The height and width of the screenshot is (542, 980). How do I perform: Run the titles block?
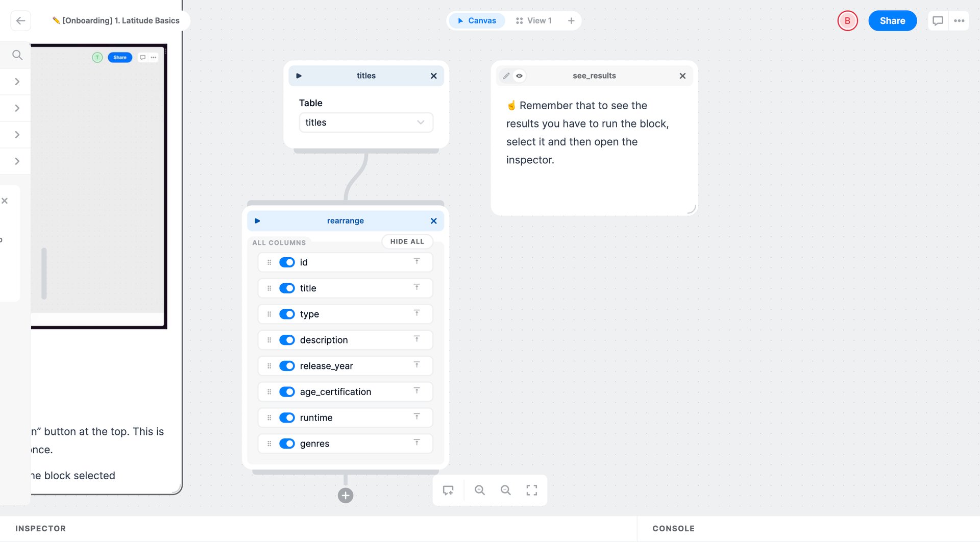pos(300,76)
